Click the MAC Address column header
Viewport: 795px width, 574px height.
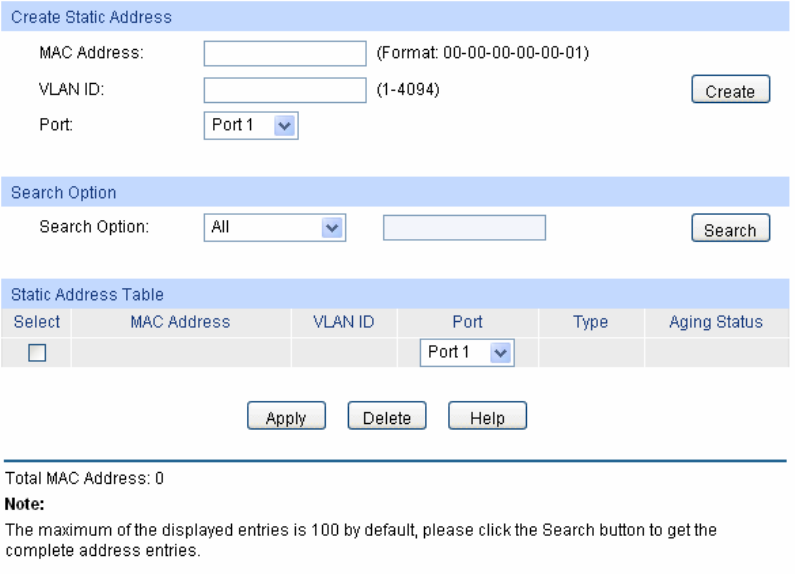pos(180,322)
